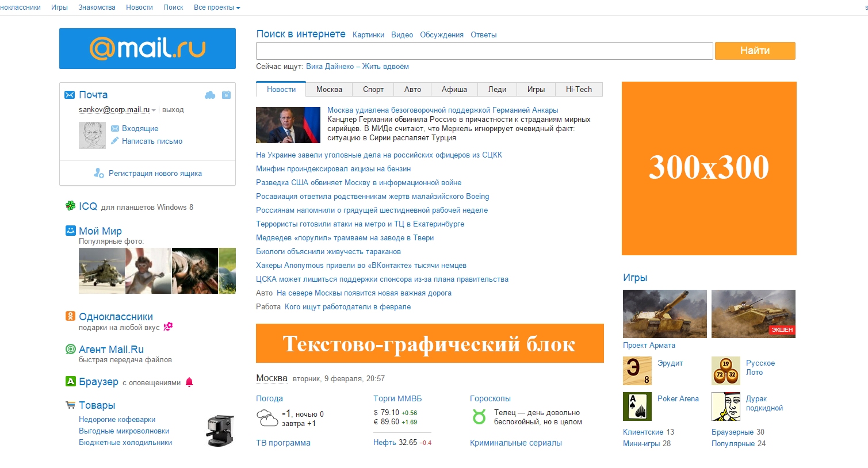
Task: Click the user avatar in mail block
Action: click(92, 135)
